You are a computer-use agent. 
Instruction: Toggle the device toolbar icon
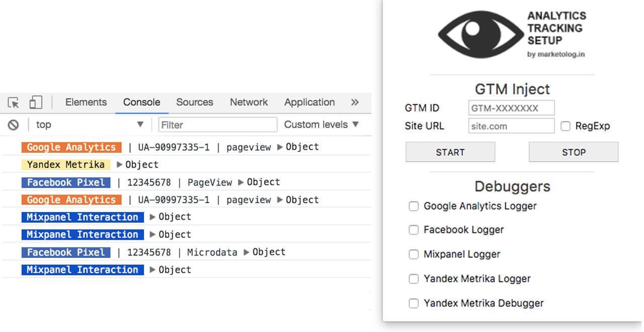tap(35, 102)
